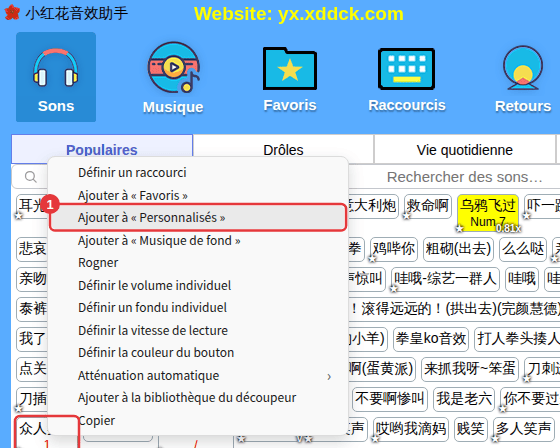Image resolution: width=560 pixels, height=448 pixels.
Task: Play the 泰裤 sound button
Action: tap(32, 309)
